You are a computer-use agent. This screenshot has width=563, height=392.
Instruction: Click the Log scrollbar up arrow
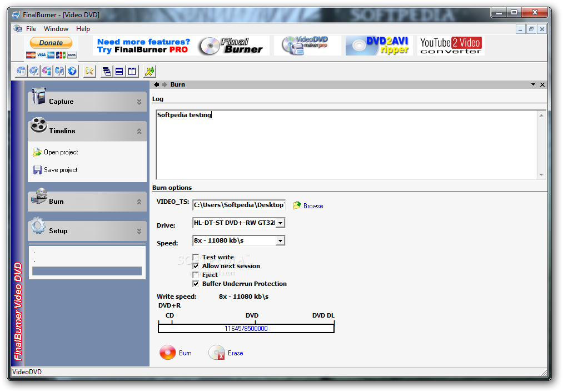tap(541, 115)
